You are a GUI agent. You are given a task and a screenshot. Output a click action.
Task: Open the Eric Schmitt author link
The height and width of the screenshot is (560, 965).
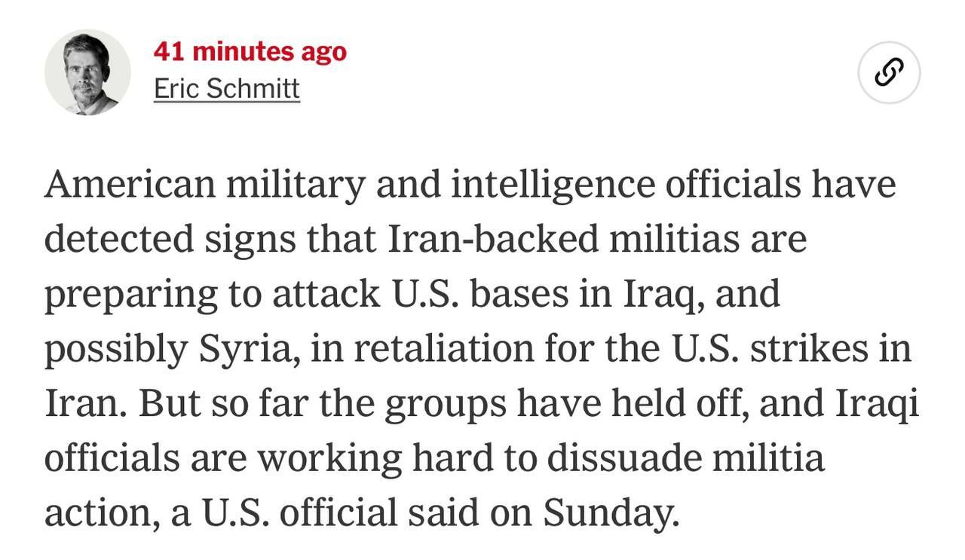coord(227,89)
